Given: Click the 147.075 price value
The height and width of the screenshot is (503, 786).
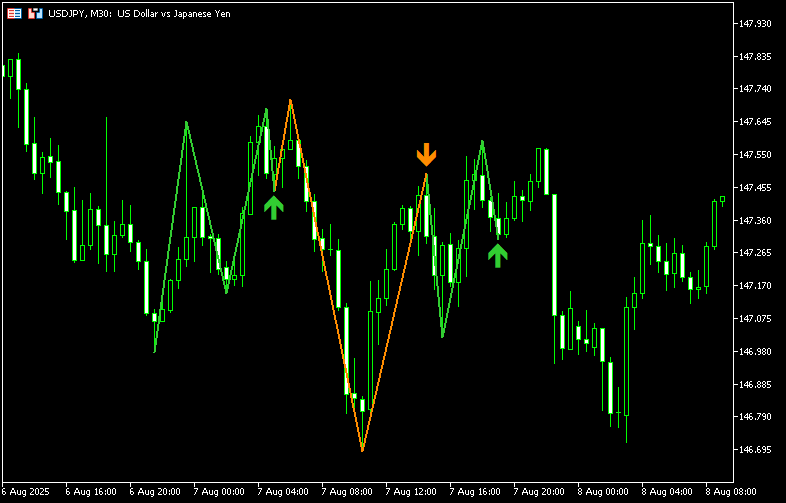Looking at the screenshot, I should click(755, 318).
